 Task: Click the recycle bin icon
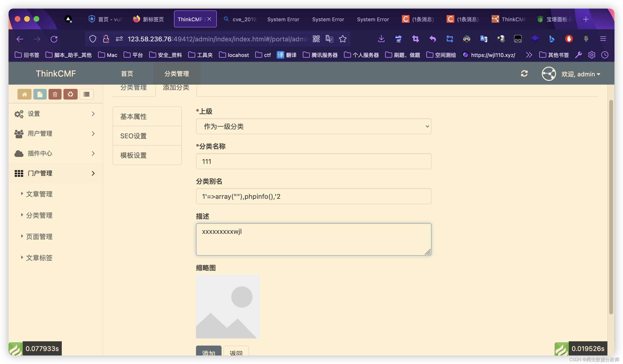[x=71, y=94]
